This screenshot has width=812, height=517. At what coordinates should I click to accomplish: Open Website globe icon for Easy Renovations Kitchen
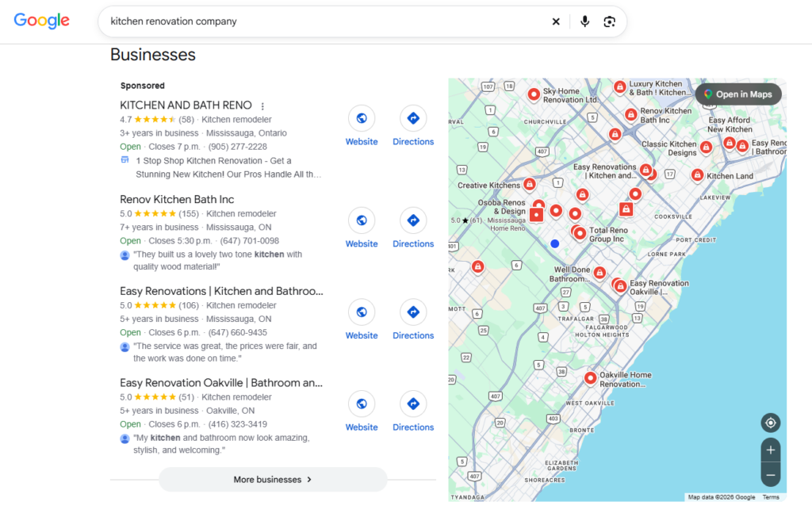click(x=362, y=312)
